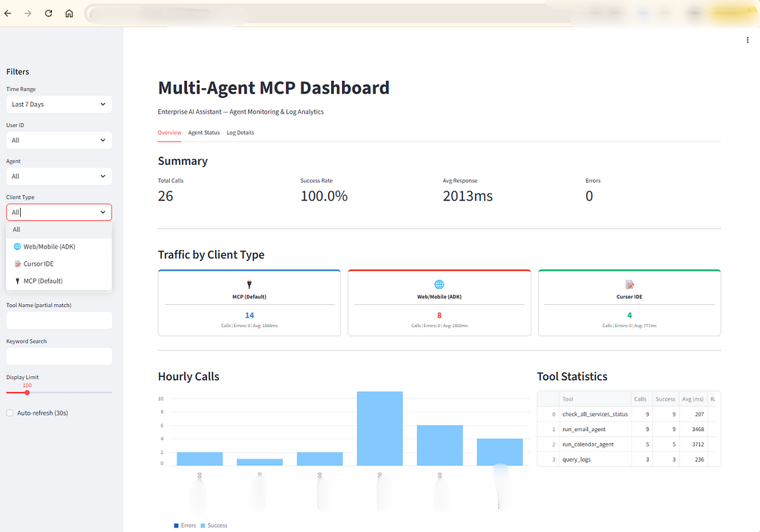The image size is (760, 532).
Task: Select run_email_agent table cell
Action: 594,430
